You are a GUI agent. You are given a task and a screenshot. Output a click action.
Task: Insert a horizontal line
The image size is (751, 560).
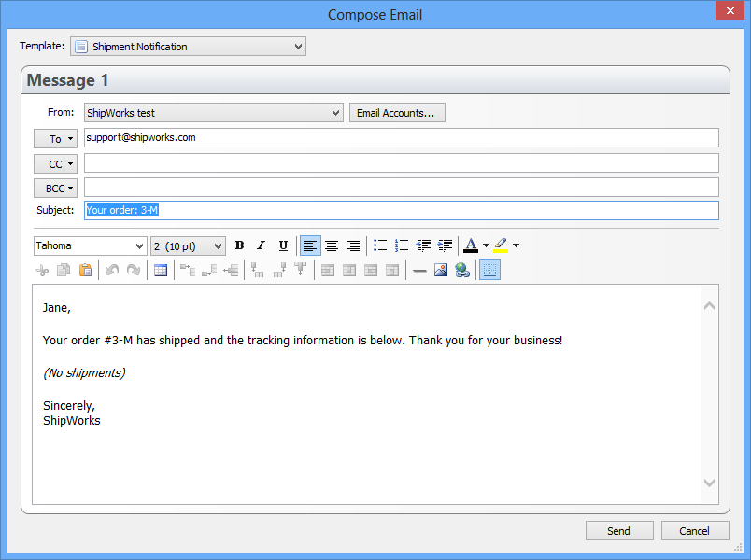(x=419, y=271)
